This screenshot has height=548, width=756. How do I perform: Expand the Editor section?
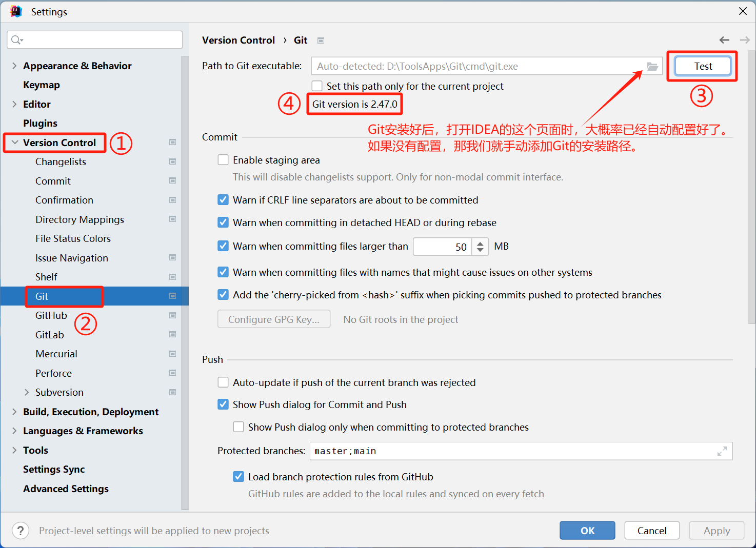tap(14, 104)
